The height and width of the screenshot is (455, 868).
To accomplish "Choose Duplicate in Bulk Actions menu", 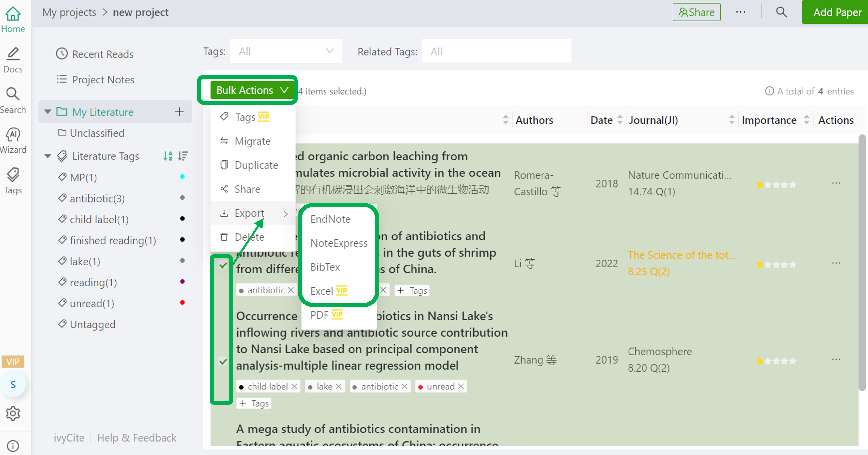I will click(x=253, y=165).
